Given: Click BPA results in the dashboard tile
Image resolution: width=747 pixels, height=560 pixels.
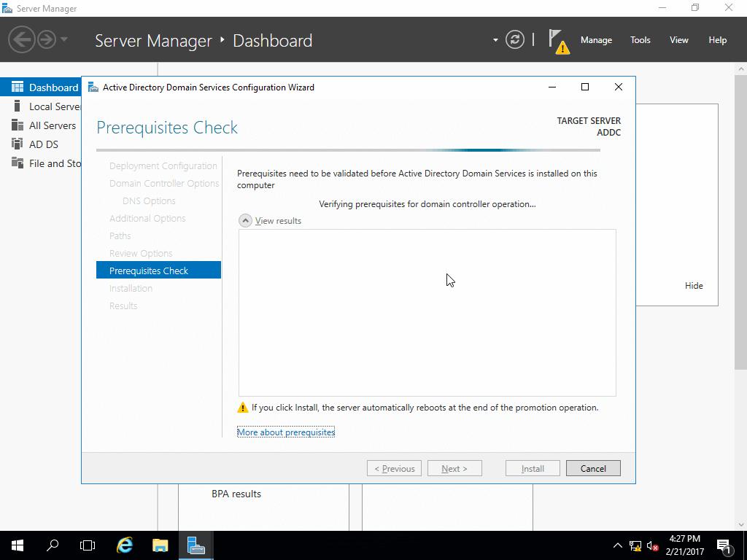Looking at the screenshot, I should pos(236,494).
